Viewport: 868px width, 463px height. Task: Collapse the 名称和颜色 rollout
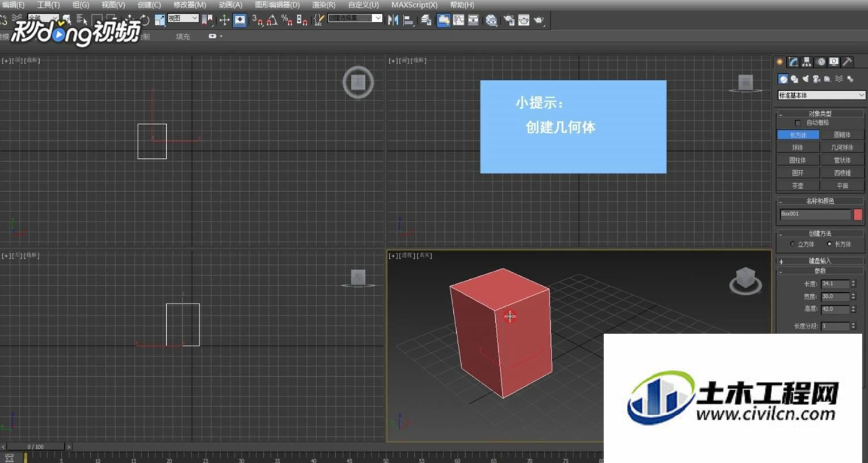point(820,201)
